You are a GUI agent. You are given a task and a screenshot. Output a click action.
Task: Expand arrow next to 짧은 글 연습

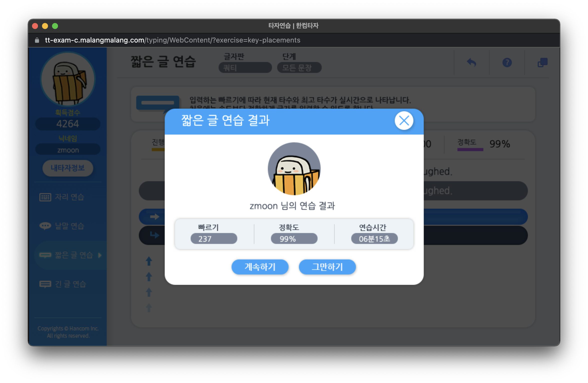(100, 255)
